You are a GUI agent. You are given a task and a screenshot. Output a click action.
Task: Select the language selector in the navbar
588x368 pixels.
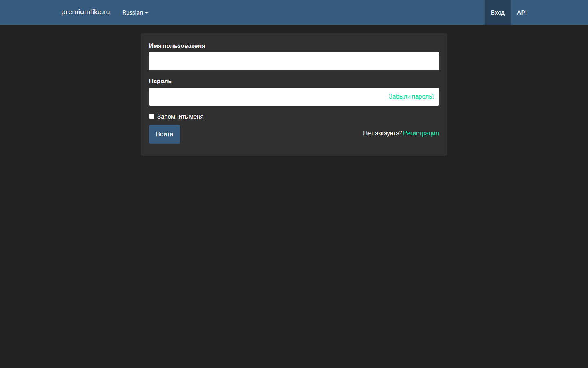(135, 13)
